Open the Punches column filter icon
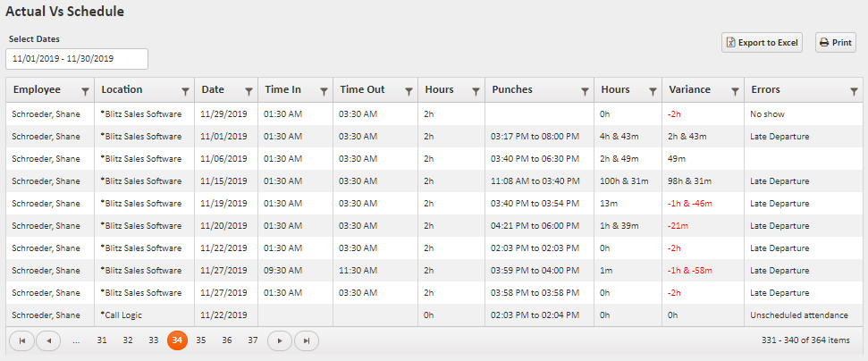Screen dimensions: 868x361 [586, 91]
